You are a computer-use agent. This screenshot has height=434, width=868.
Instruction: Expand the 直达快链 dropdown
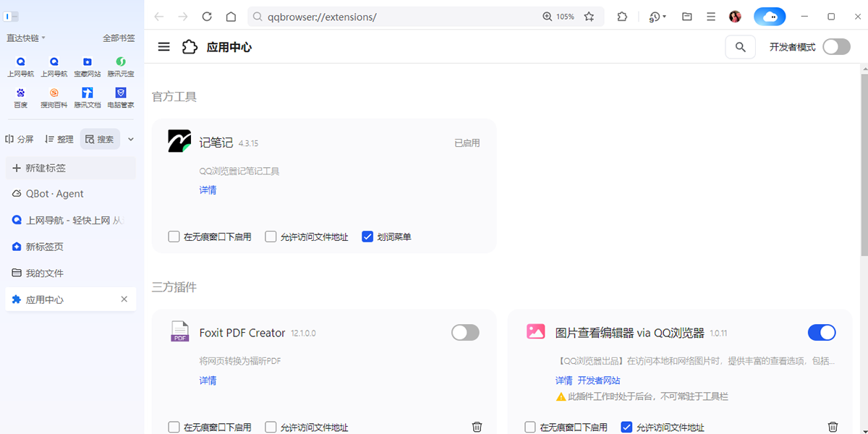26,38
